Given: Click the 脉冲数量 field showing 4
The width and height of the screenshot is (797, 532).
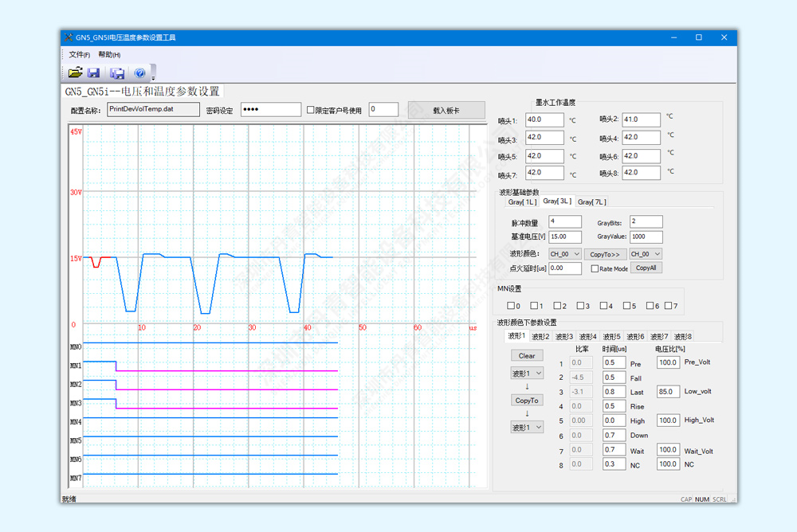Looking at the screenshot, I should coord(565,221).
